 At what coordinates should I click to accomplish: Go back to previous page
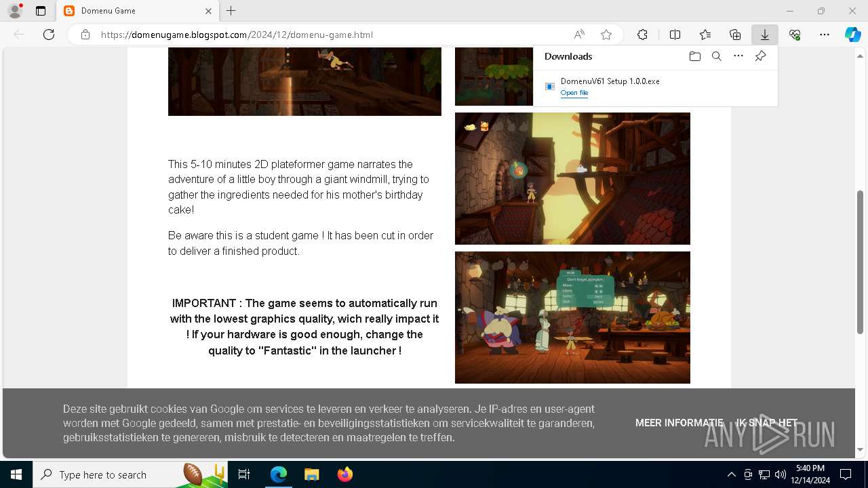pyautogui.click(x=19, y=35)
